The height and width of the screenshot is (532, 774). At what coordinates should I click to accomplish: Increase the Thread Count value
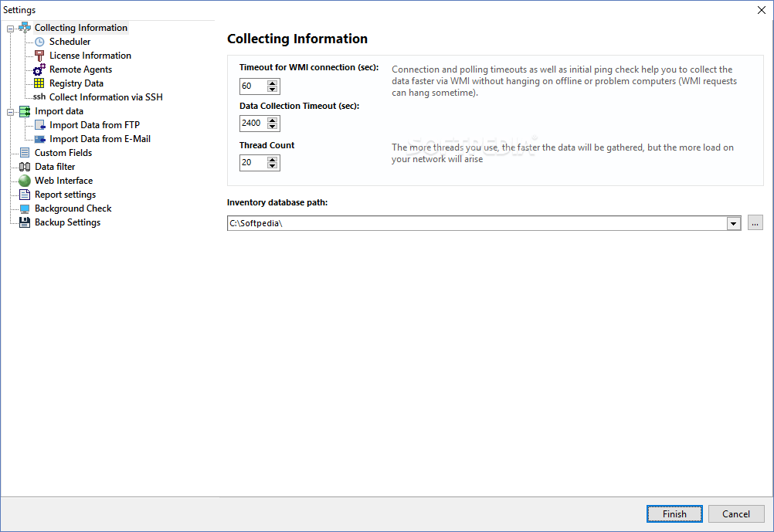click(x=273, y=159)
